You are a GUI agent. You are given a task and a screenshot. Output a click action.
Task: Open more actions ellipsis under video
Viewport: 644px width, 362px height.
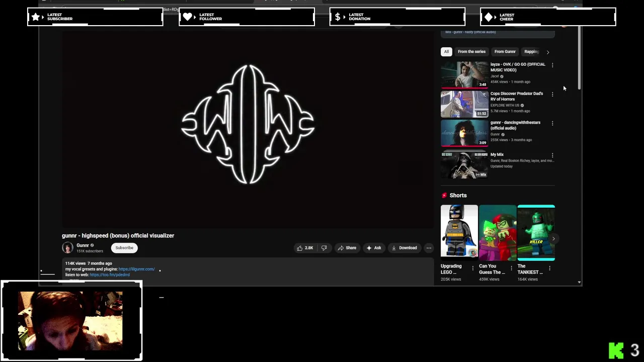[429, 248]
